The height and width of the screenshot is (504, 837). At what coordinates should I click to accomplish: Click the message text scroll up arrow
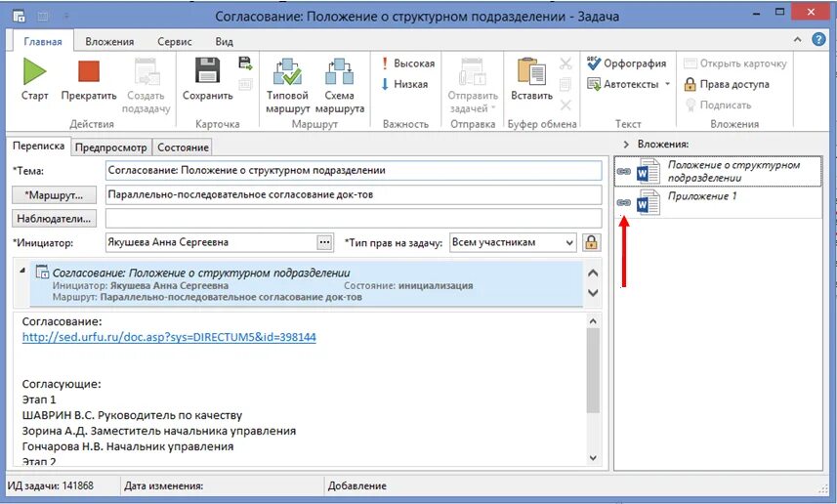pyautogui.click(x=593, y=321)
